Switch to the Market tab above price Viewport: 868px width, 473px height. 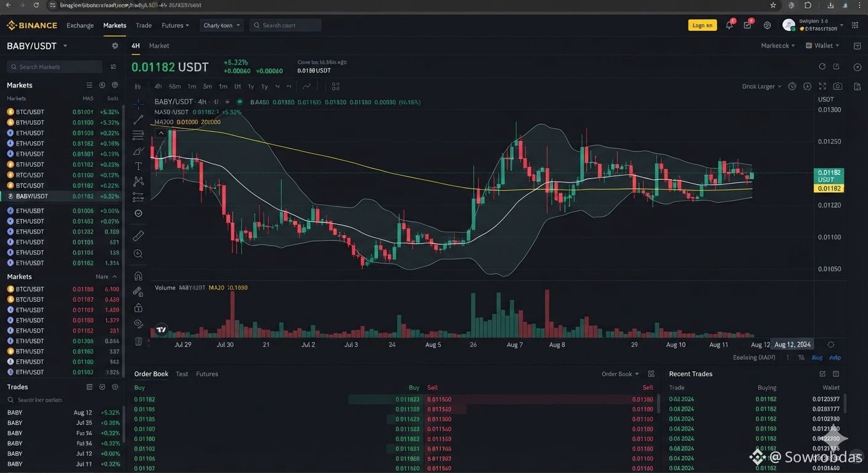159,46
